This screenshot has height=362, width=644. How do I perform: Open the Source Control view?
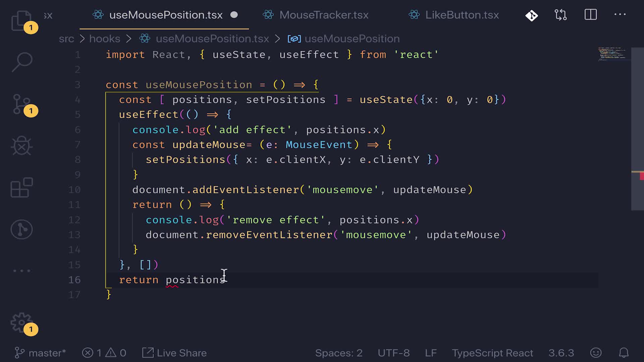(21, 104)
